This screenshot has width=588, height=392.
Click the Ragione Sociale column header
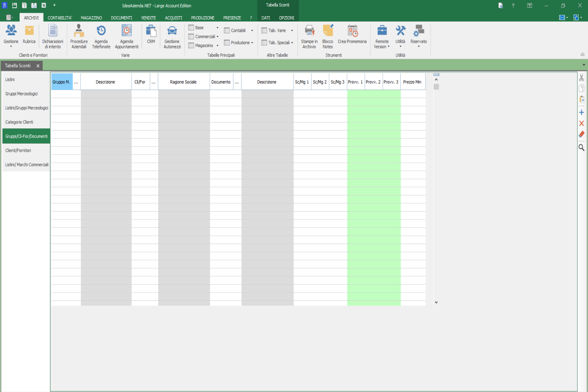coord(184,82)
